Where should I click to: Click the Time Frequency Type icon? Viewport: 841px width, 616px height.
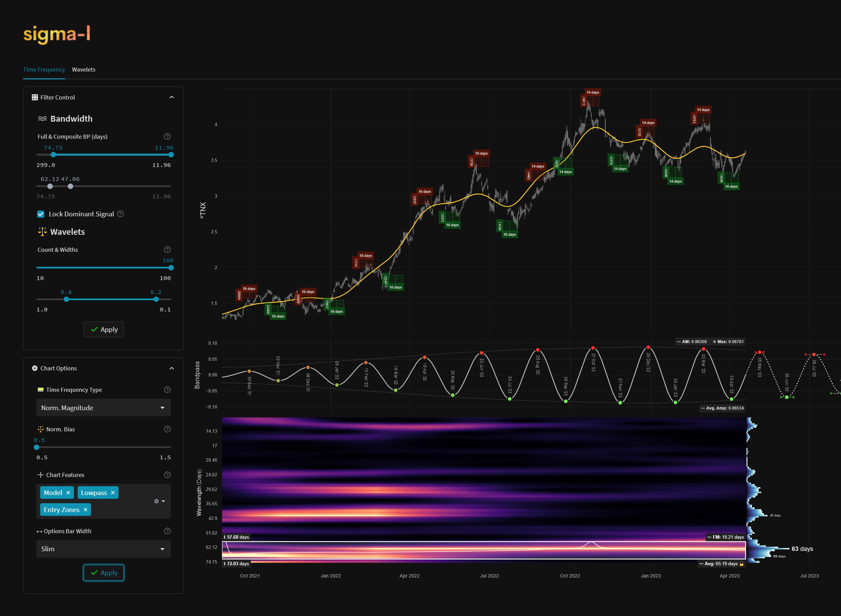coord(41,390)
